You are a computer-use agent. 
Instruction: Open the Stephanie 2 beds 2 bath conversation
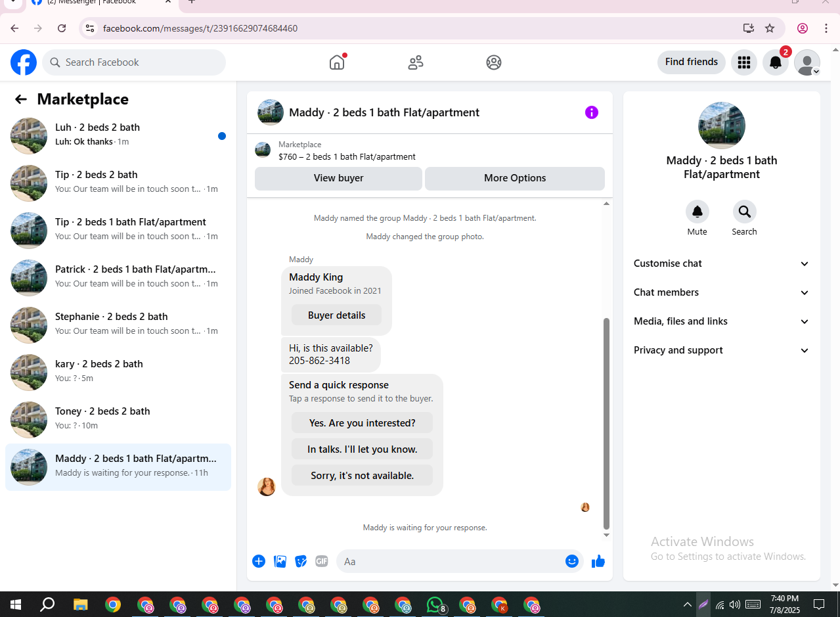pyautogui.click(x=118, y=325)
